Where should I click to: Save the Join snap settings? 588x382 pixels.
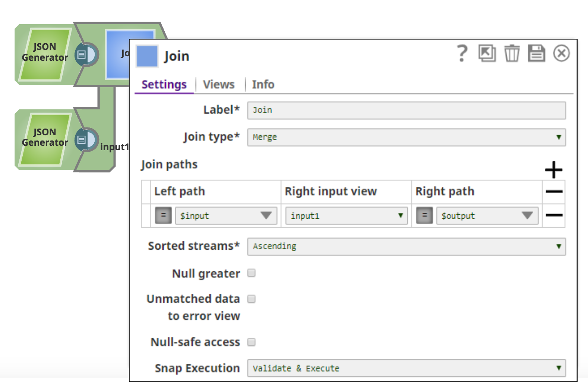click(x=536, y=53)
